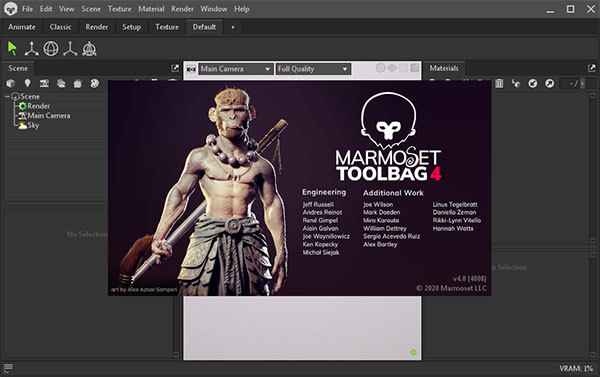The width and height of the screenshot is (600, 377).
Task: Click the scroll-down arrow of the left panel
Action: point(176,355)
